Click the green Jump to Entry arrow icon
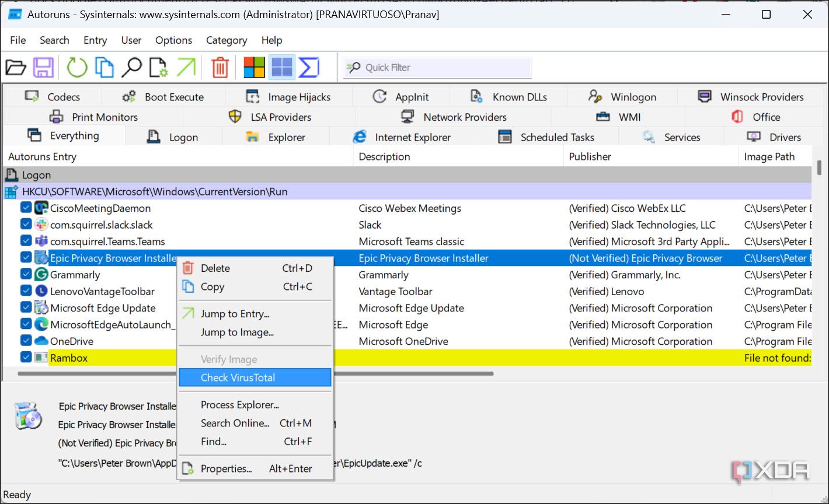The height and width of the screenshot is (504, 829). coord(186,68)
